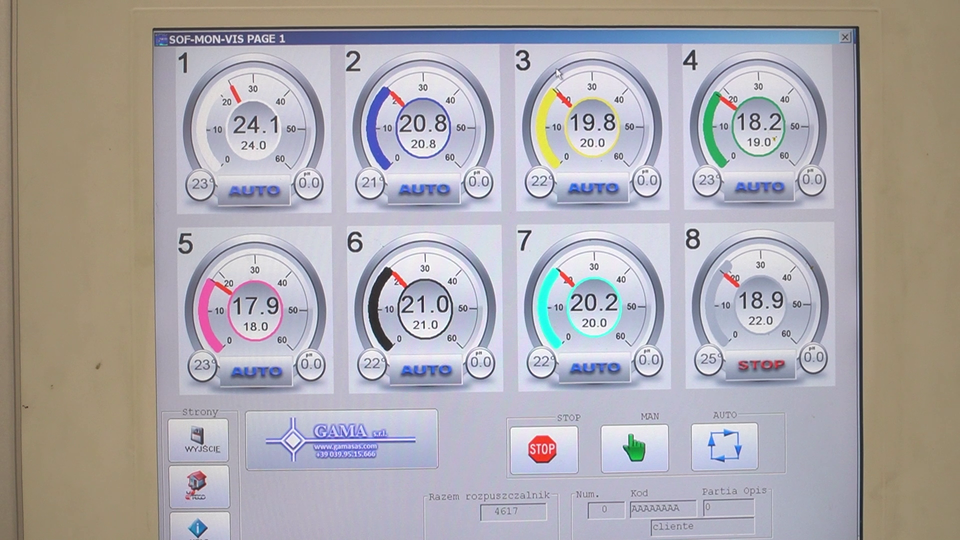
Task: Click the 22.0 setpoint on gauge 8
Action: pyautogui.click(x=760, y=320)
